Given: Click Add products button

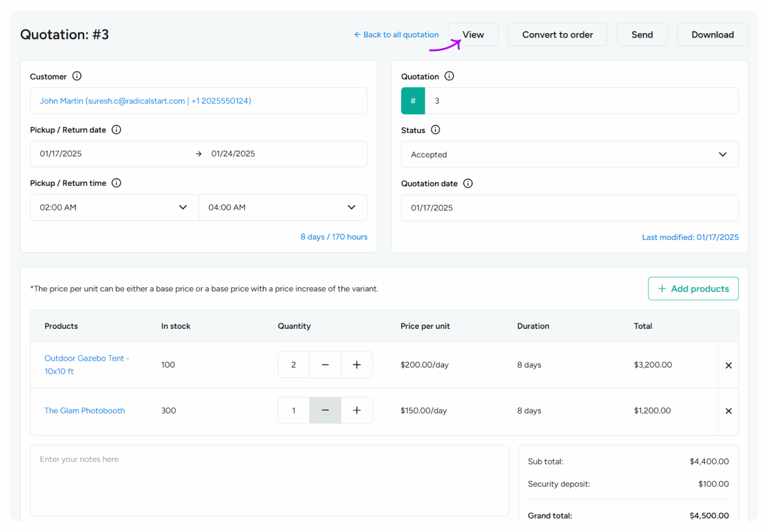Looking at the screenshot, I should pyautogui.click(x=693, y=288).
